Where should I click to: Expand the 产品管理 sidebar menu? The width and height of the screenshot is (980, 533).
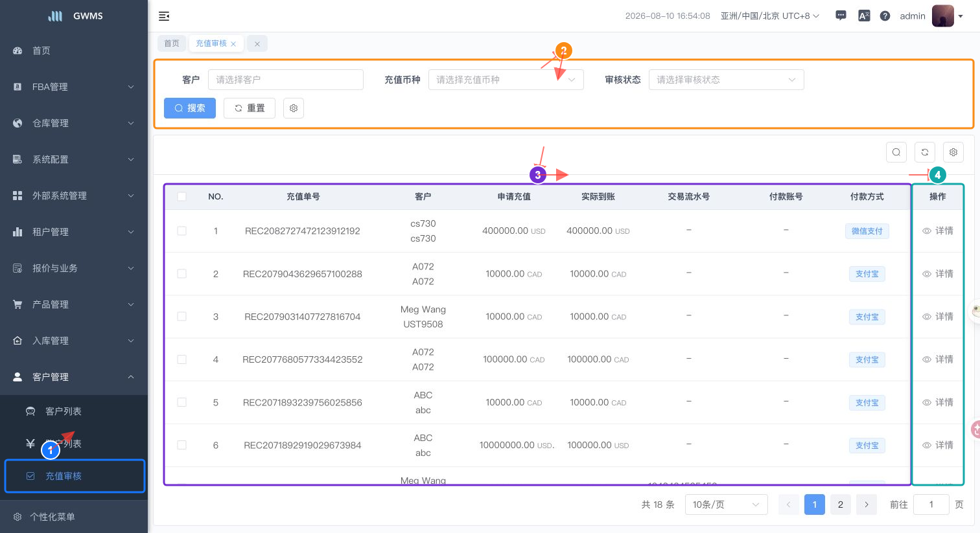click(x=74, y=304)
